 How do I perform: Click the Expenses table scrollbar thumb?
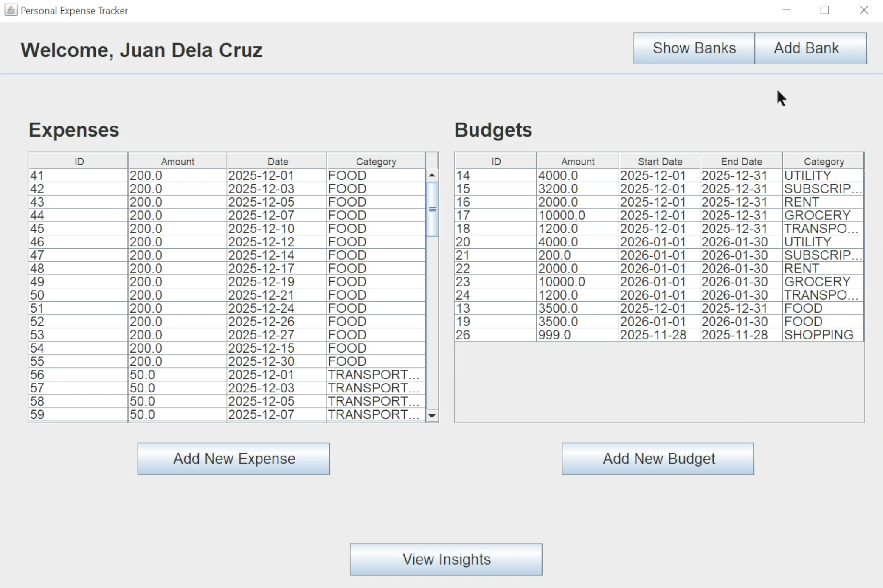(432, 209)
